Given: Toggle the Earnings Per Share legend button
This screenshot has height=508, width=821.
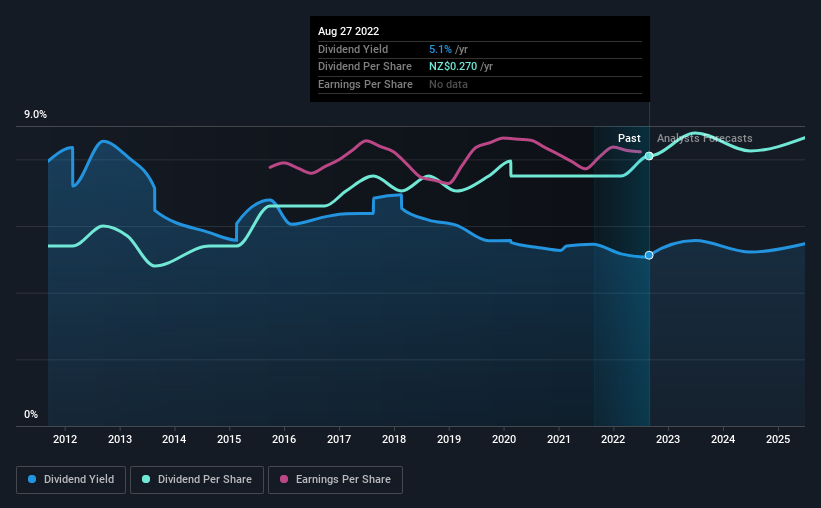Looking at the screenshot, I should pyautogui.click(x=335, y=480).
